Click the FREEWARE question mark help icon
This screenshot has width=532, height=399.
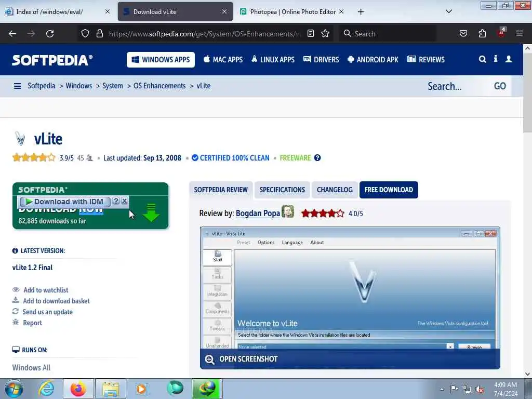[317, 158]
